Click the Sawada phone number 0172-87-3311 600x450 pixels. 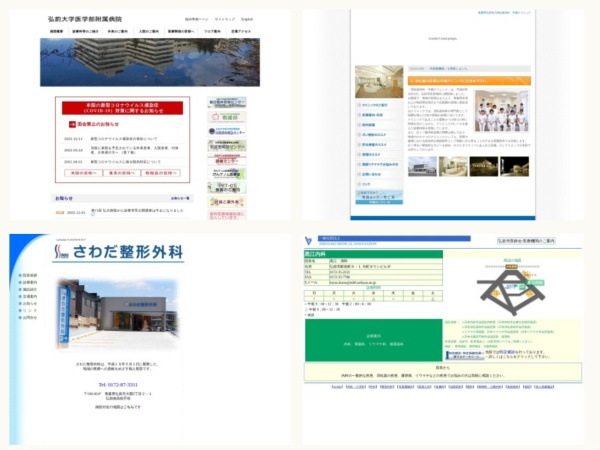(x=118, y=384)
